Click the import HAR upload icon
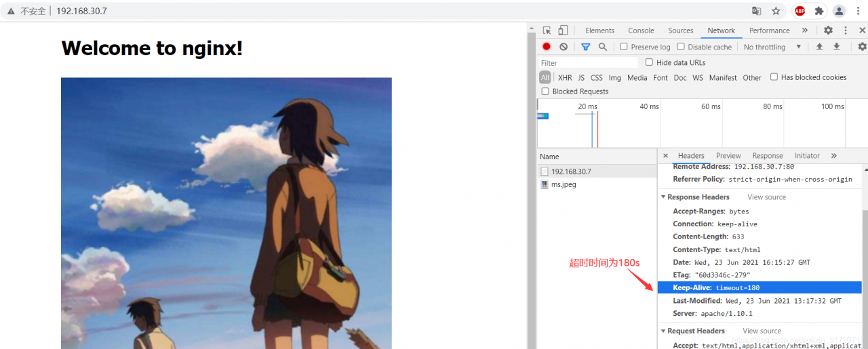 coord(819,47)
